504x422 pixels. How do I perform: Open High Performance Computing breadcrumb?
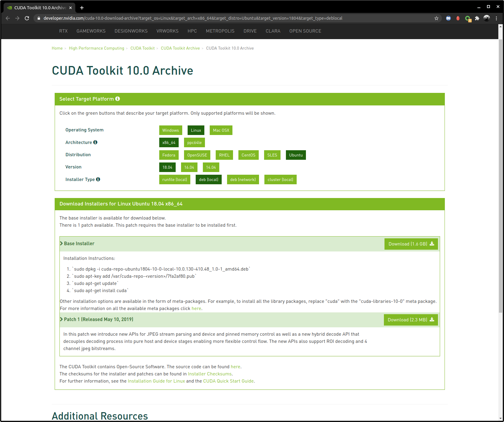[96, 48]
